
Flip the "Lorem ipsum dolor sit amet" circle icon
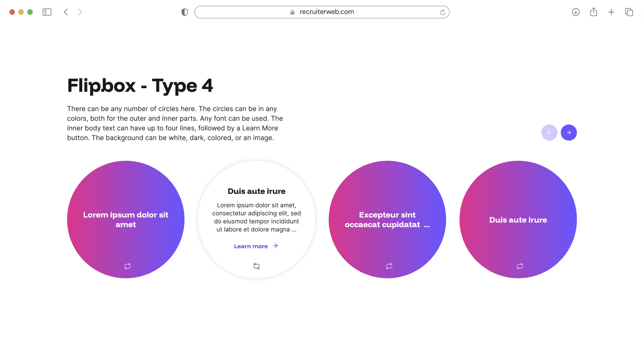pyautogui.click(x=128, y=266)
